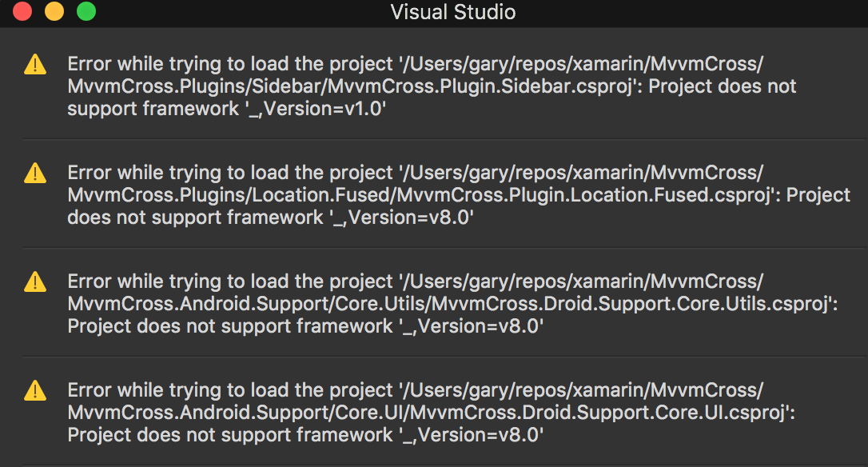Click the Visual Studio window title
The height and width of the screenshot is (467, 868).
pos(452,12)
